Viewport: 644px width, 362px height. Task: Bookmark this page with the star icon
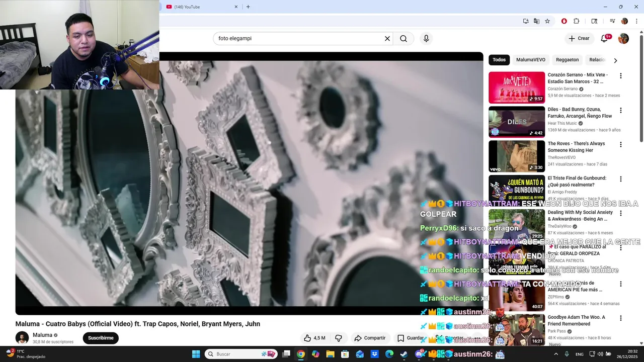(x=547, y=21)
